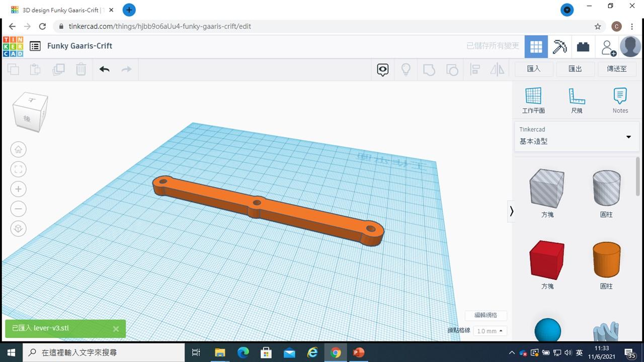Click the Windows taskbar search box
The height and width of the screenshot is (362, 644).
click(x=104, y=352)
